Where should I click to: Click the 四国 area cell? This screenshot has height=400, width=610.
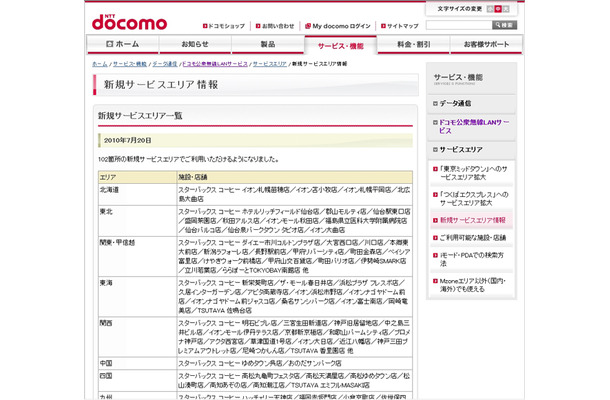138,381
